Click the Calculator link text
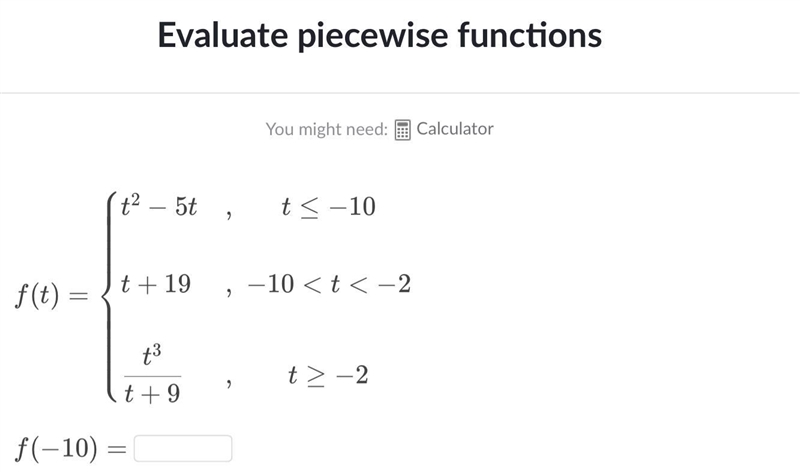This screenshot has height=472, width=800. pyautogui.click(x=455, y=129)
